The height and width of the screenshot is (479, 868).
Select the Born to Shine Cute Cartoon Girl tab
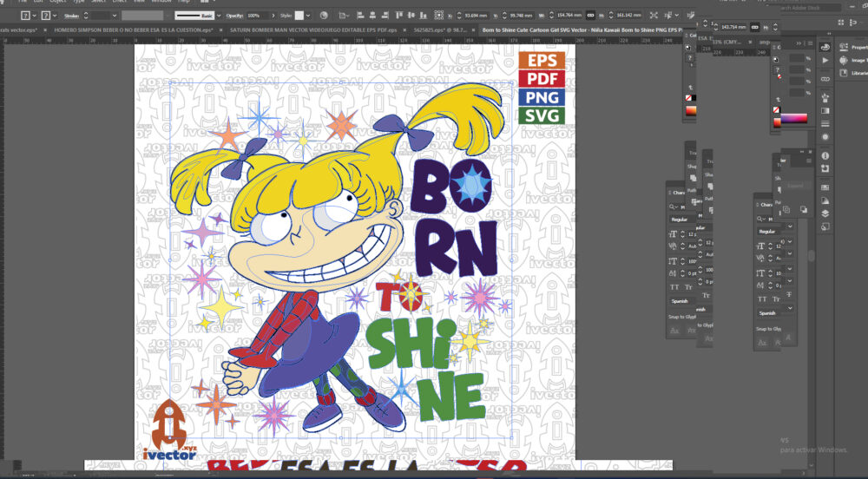tap(582, 30)
